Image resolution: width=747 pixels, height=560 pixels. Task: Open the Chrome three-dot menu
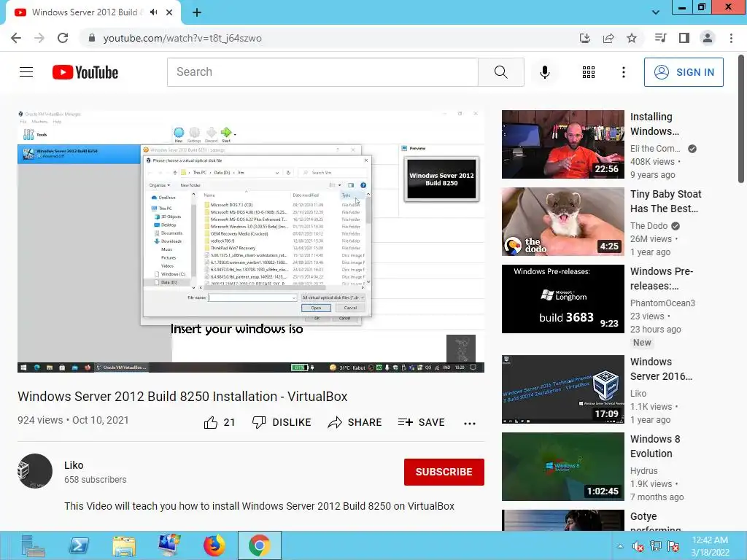tap(731, 38)
